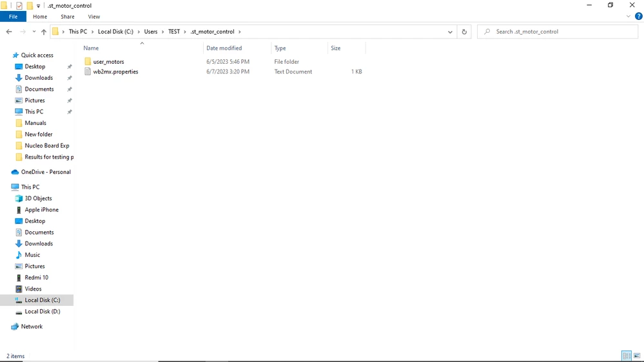Open Desktop under This PC

tap(35, 221)
